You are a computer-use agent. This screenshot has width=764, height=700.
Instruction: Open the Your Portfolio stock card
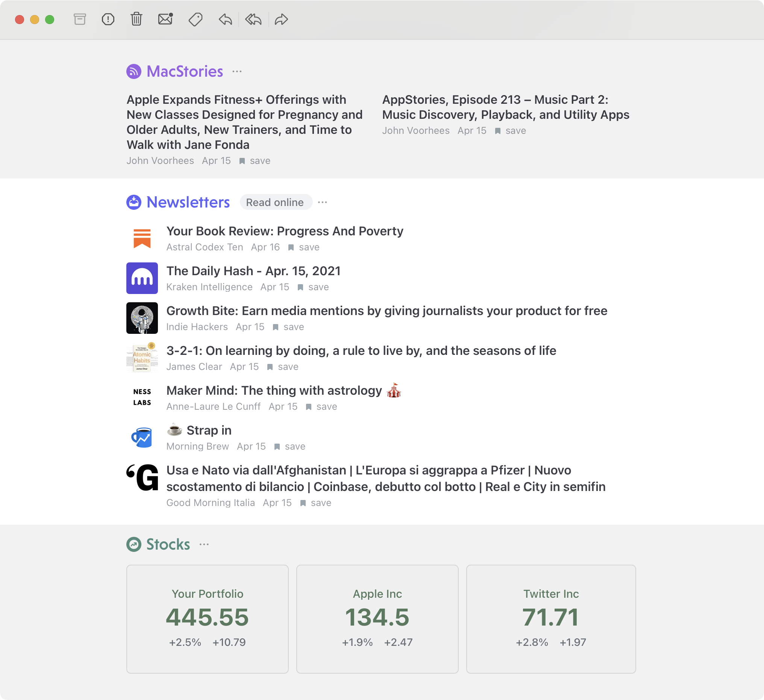[x=207, y=619]
